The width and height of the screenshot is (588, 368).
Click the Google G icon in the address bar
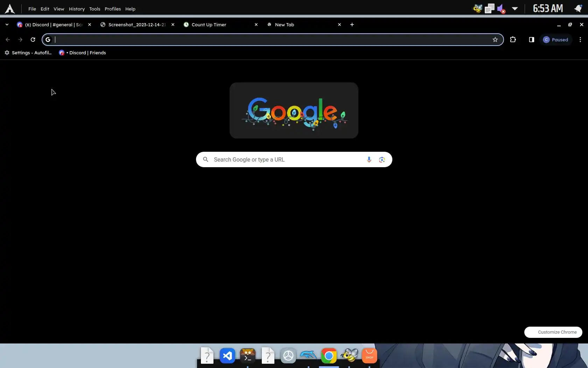[x=48, y=40]
